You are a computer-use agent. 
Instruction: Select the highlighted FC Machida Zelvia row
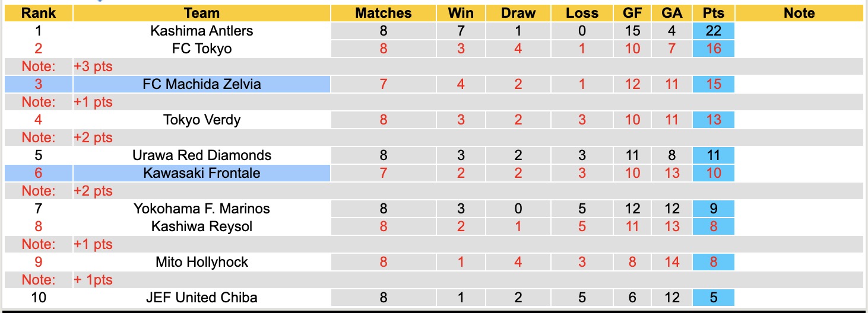(x=201, y=84)
